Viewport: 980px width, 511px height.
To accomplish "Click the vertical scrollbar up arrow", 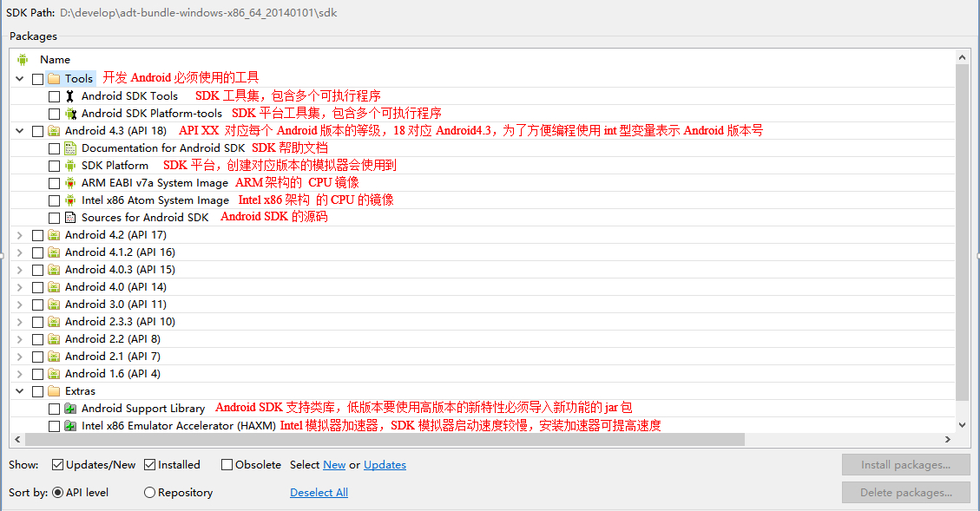I will pyautogui.click(x=962, y=57).
